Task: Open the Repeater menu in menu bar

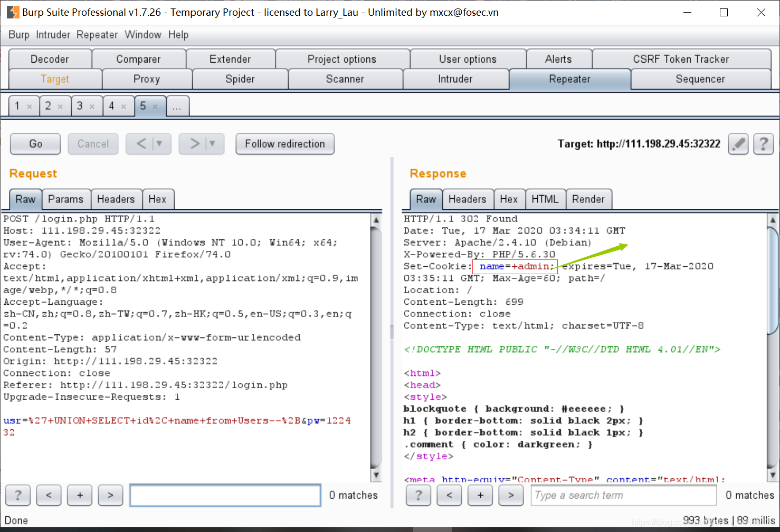Action: tap(97, 35)
